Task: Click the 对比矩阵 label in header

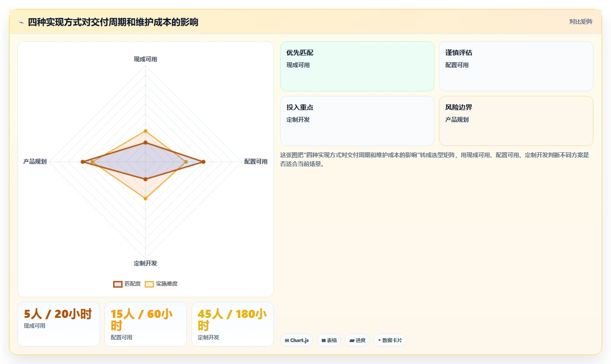Action: 581,22
